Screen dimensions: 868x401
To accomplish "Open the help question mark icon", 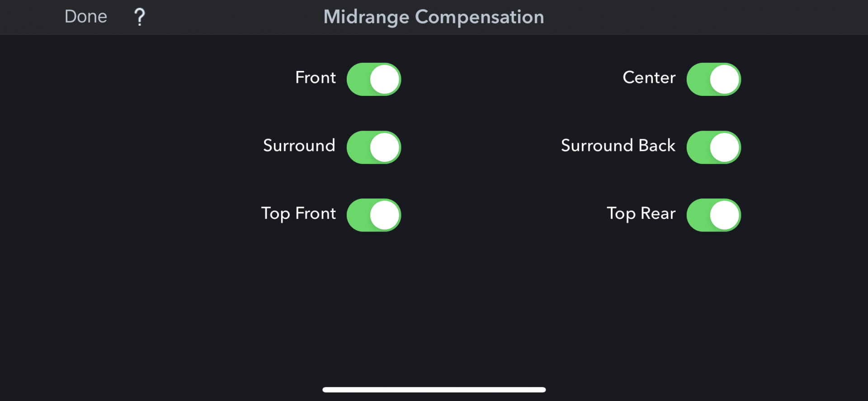I will [x=140, y=17].
